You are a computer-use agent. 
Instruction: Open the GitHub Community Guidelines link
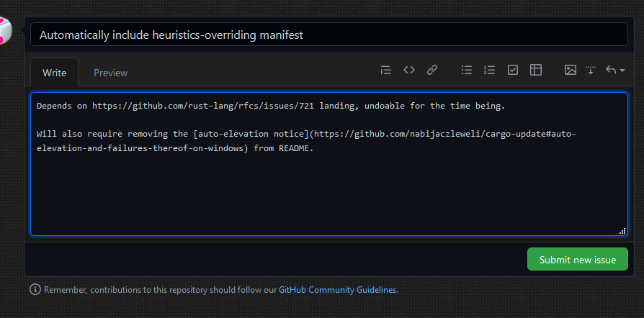tap(337, 290)
